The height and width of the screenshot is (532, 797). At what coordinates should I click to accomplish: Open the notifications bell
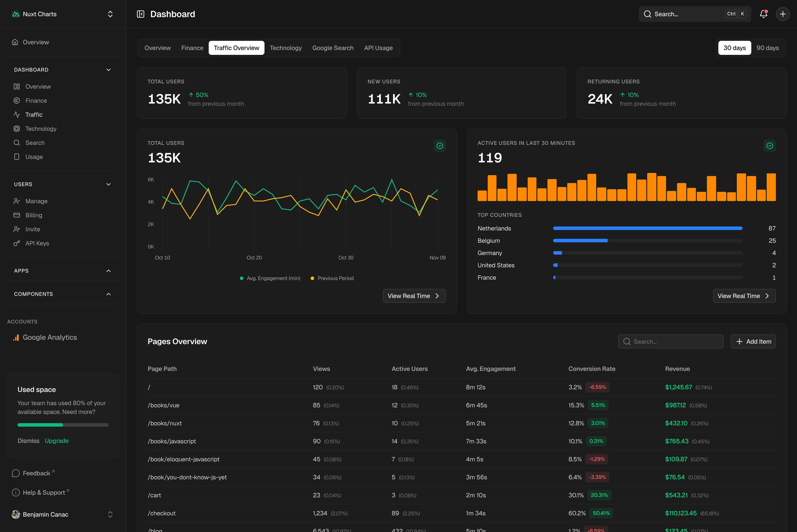coord(763,14)
